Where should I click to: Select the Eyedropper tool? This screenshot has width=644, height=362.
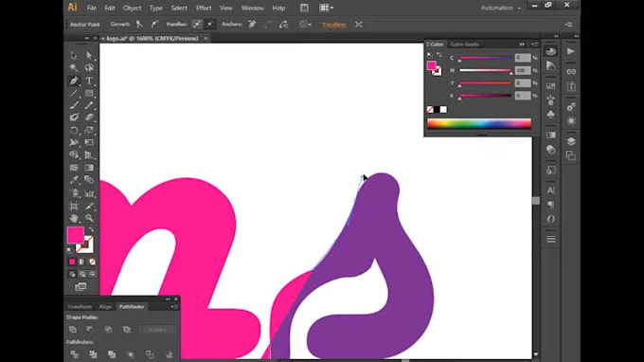click(x=74, y=179)
